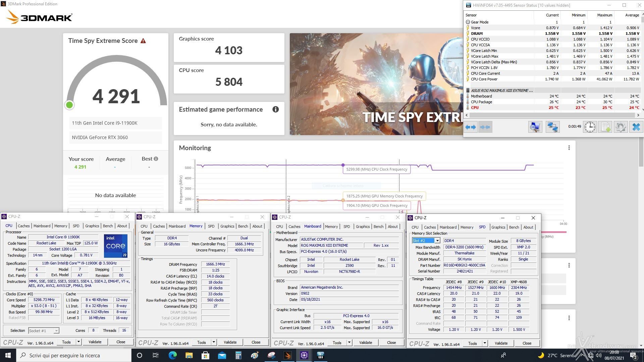Switch to Mainboard tab in CPU-Z Memory window
Viewport: 644px width, 362px height.
(177, 226)
